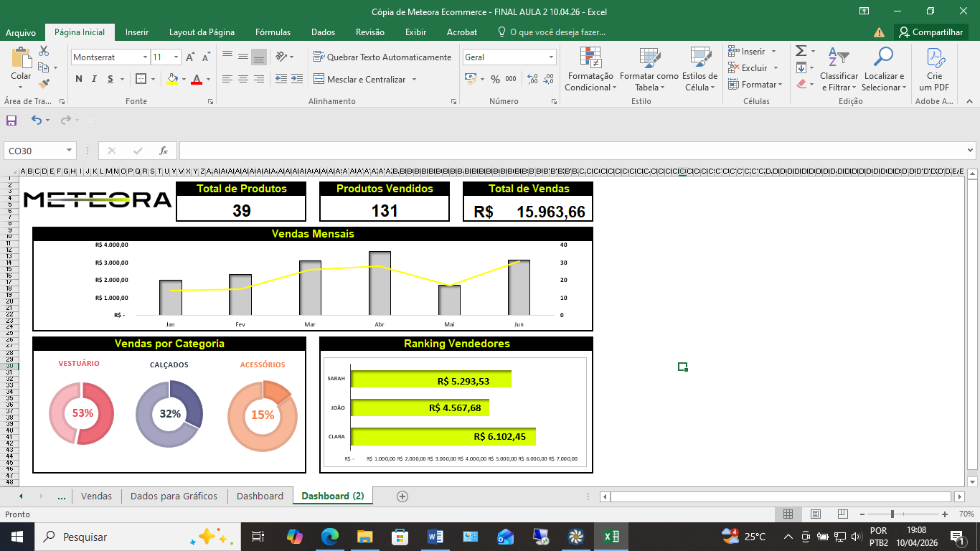Click the AutoSum sigma icon
Screen dimensions: 980x551
(801, 51)
